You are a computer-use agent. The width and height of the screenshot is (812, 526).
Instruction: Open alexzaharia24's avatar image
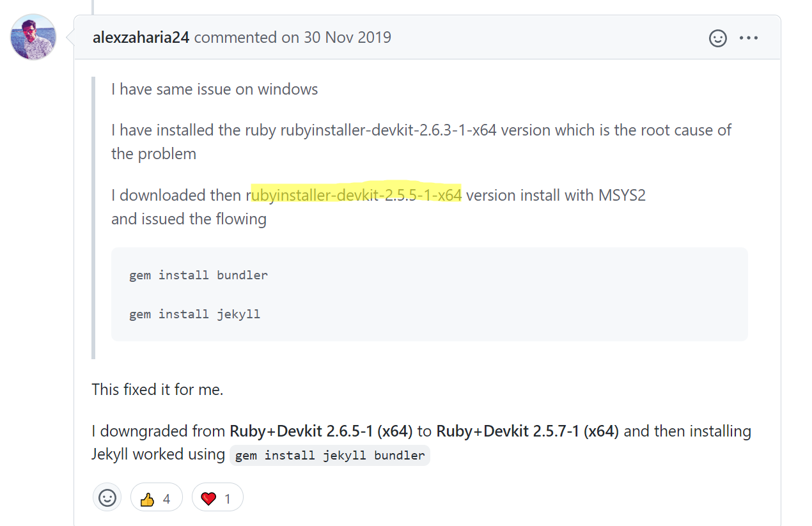coord(33,37)
